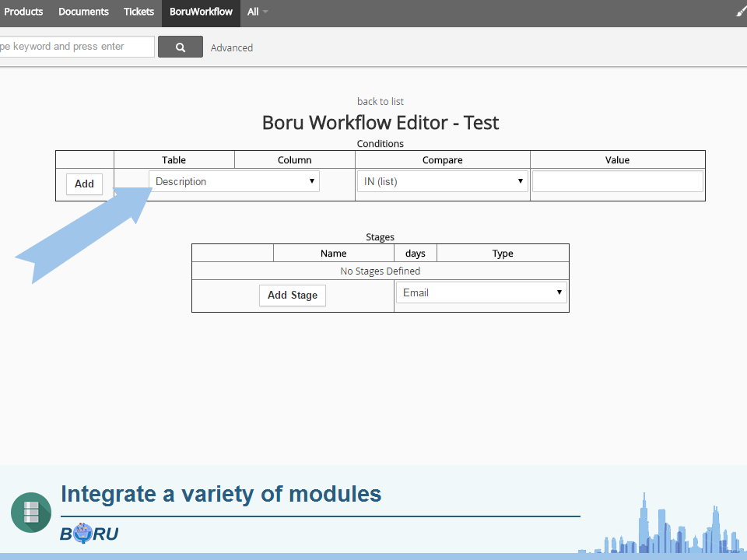Viewport: 747px width, 560px height.
Task: Select the BoruWorkflow tab
Action: [x=201, y=12]
